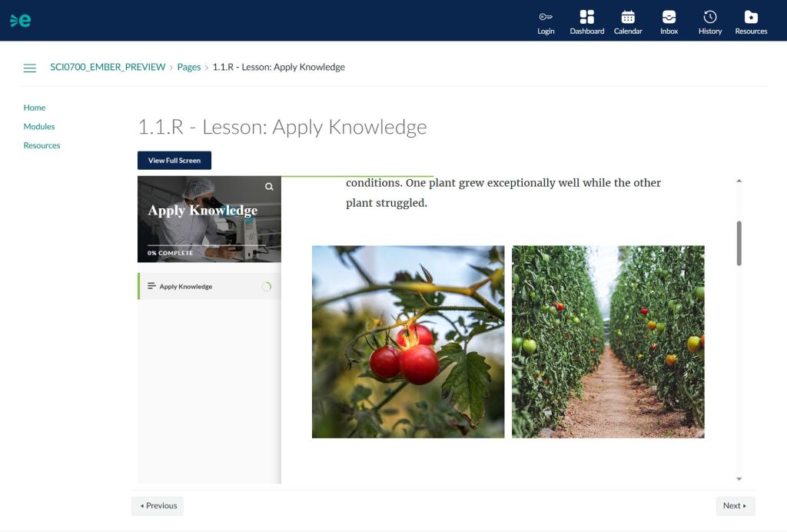Click the View Full Screen button
787x532 pixels.
coord(174,160)
